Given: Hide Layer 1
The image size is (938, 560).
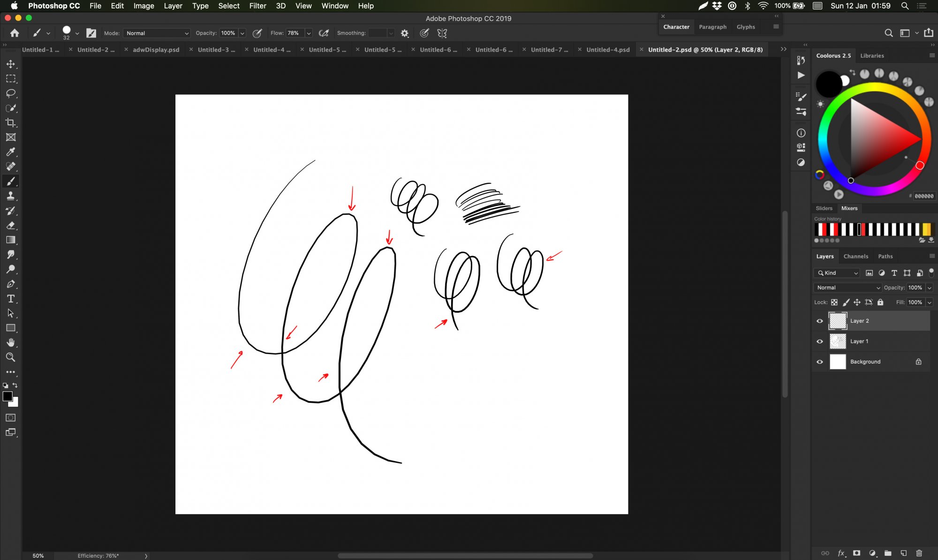Looking at the screenshot, I should (819, 341).
